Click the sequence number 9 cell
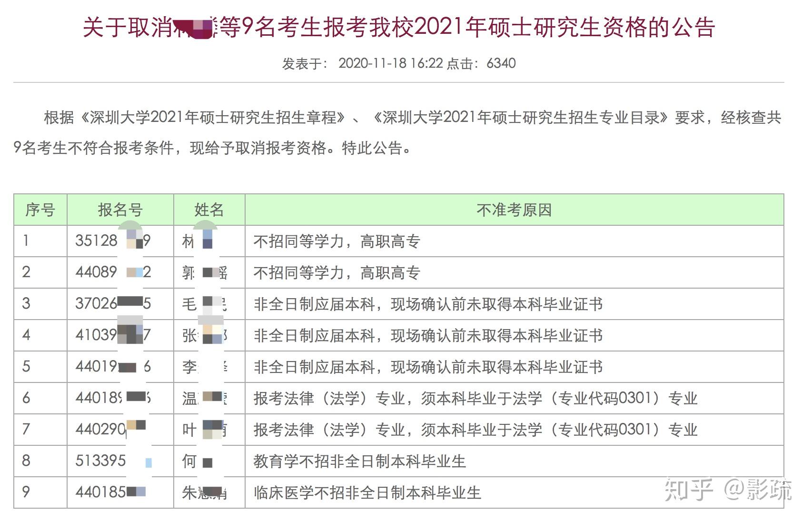 click(40, 492)
